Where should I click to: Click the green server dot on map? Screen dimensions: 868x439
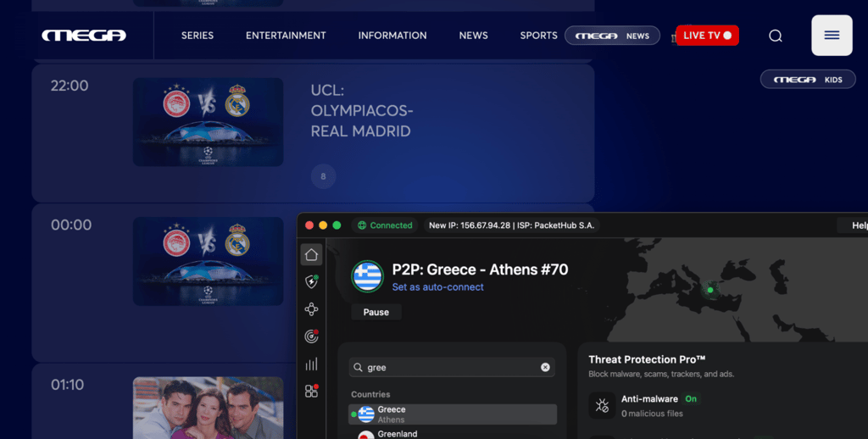[710, 290]
